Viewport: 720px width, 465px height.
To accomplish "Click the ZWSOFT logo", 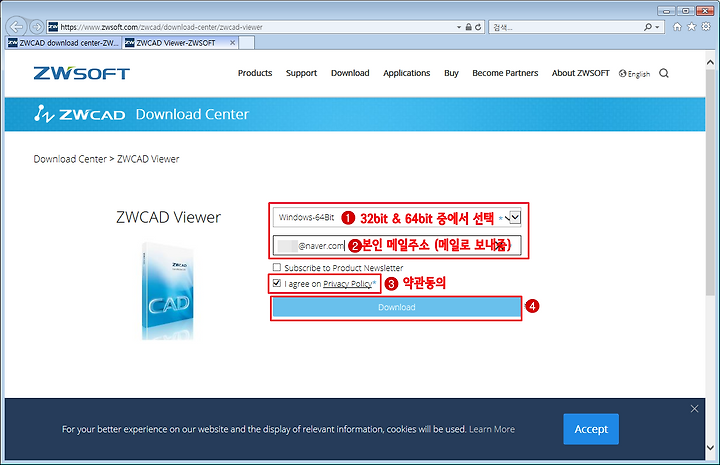I will 81,73.
